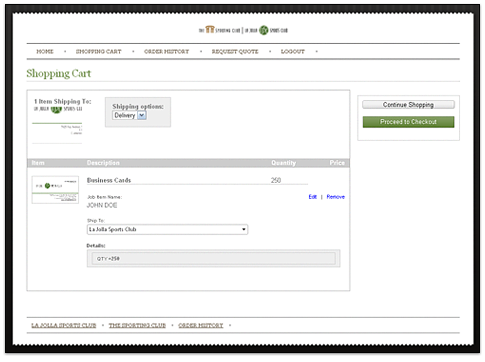Image resolution: width=485 pixels, height=362 pixels.
Task: Click the Description column header
Action: pyautogui.click(x=103, y=163)
